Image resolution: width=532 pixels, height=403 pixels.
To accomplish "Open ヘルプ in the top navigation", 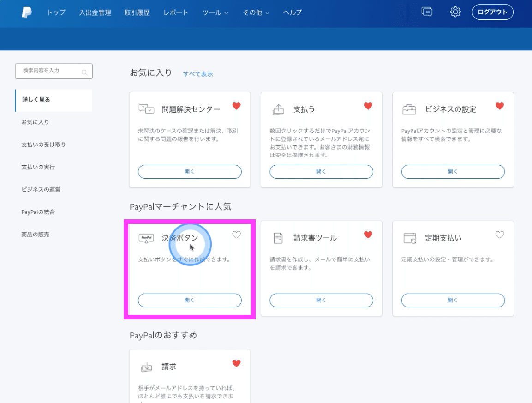I will 293,12.
